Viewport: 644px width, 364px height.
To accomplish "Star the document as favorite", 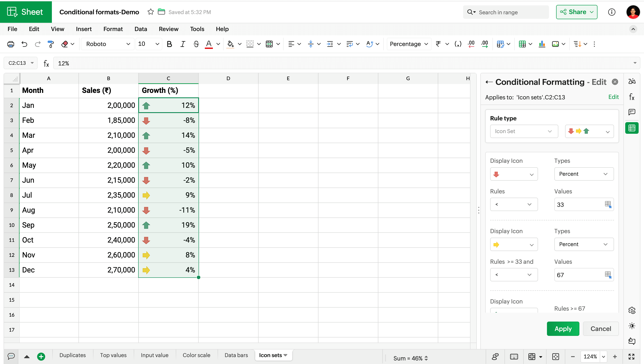I will coord(150,12).
